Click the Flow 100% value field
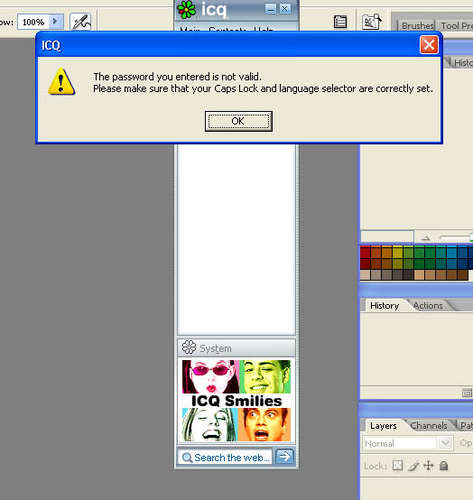The image size is (473, 500). tap(33, 22)
